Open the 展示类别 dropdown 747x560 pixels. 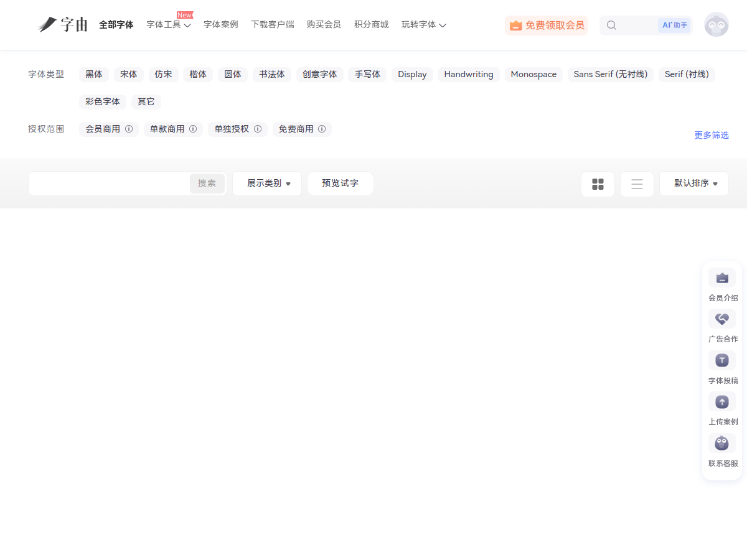[x=267, y=184]
